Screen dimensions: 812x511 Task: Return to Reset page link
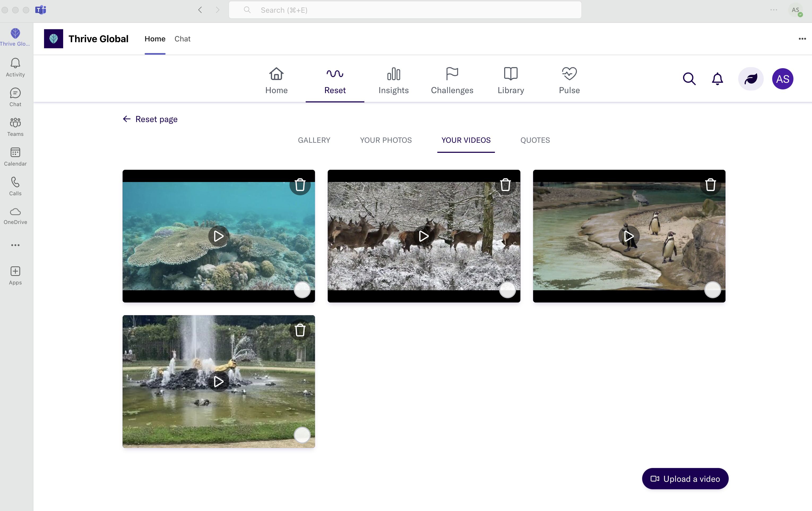(x=150, y=119)
